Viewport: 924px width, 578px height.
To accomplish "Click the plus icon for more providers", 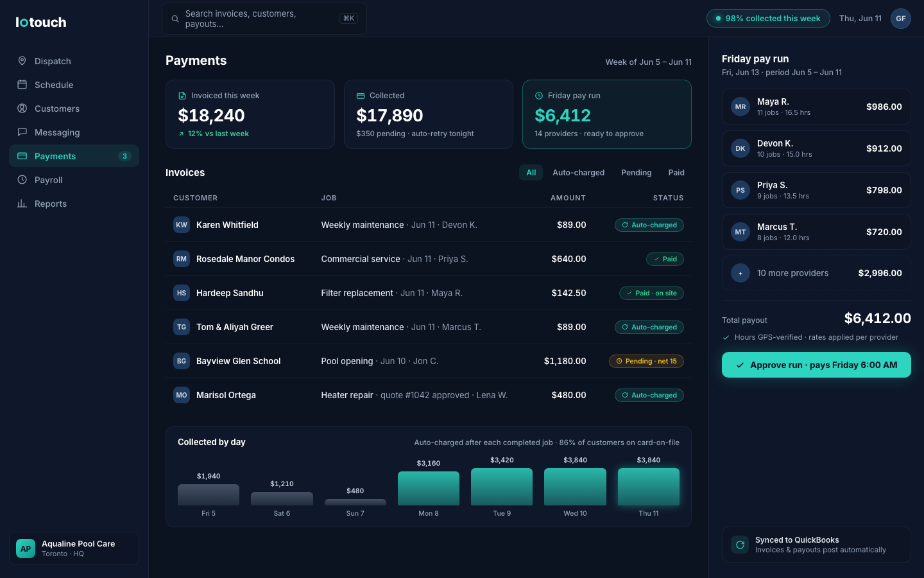I will coord(740,273).
